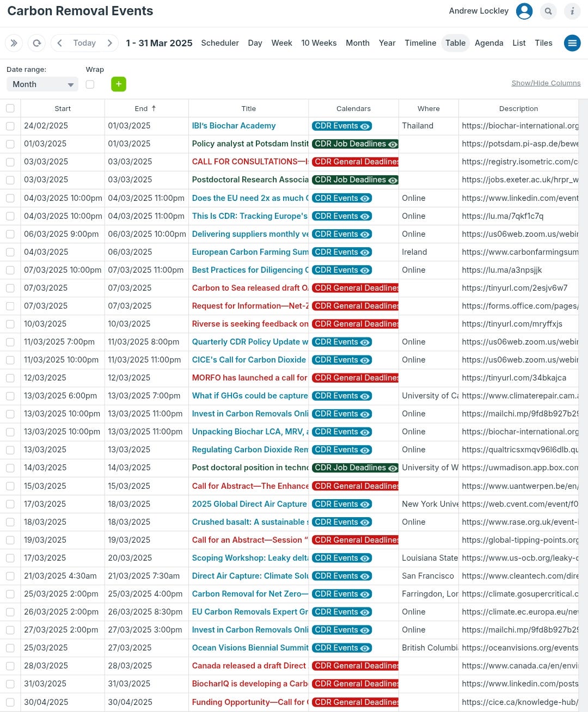Sort by End column ascending arrow
Image resolution: width=588 pixels, height=712 pixels.
click(154, 108)
